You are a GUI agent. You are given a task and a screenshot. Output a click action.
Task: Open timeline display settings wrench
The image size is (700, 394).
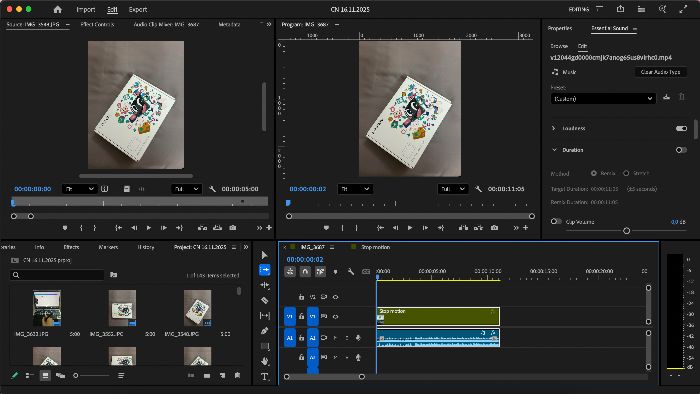click(351, 271)
